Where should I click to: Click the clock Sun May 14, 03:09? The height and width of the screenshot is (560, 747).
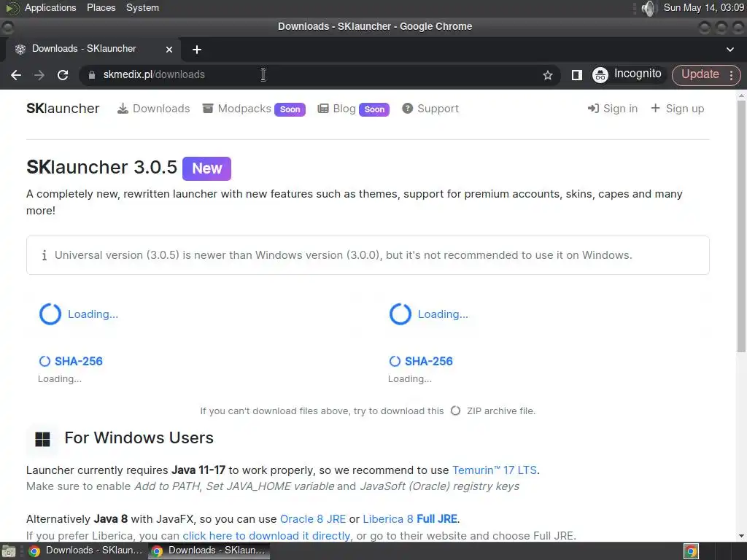click(704, 8)
